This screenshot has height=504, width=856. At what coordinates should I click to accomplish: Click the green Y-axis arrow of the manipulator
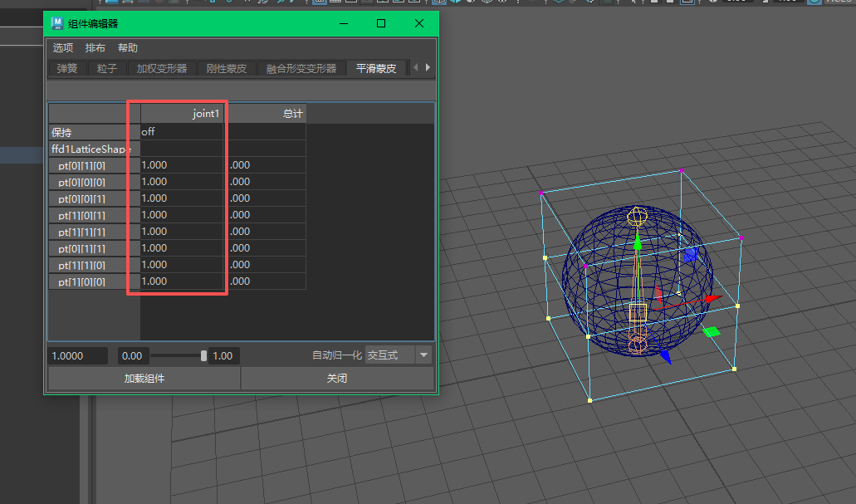point(637,241)
